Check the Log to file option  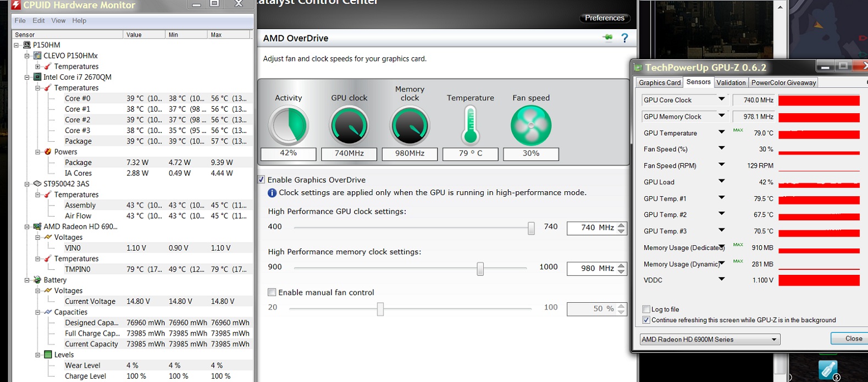(646, 309)
